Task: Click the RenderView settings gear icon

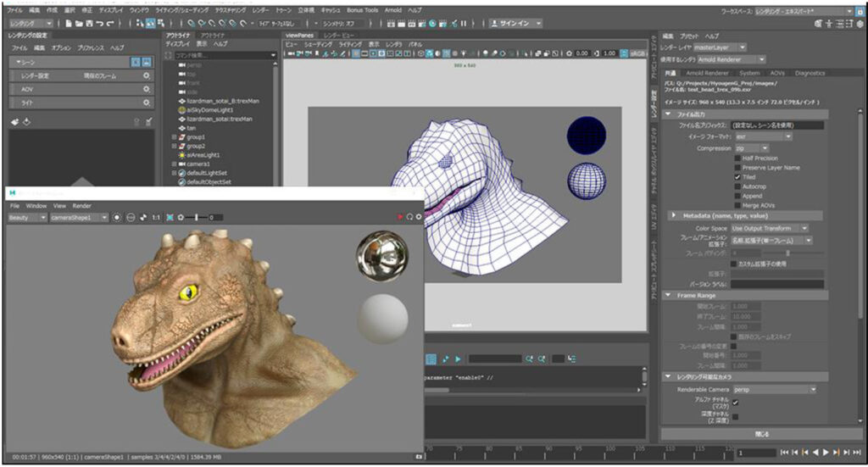Action: (x=419, y=217)
